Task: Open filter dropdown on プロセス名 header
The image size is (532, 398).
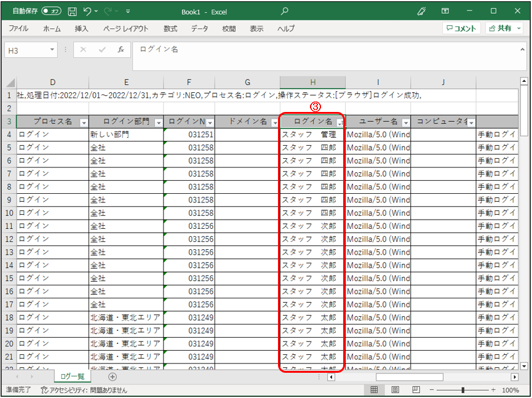Action: click(84, 123)
